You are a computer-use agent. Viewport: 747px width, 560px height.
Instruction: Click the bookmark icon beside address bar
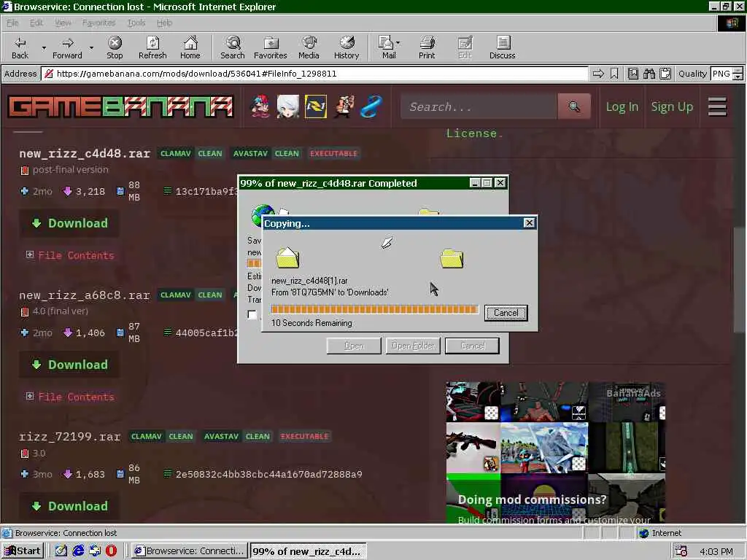pos(614,74)
